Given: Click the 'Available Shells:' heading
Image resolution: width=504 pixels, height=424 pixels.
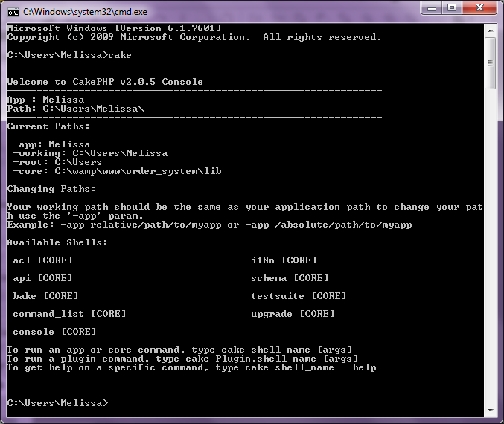Looking at the screenshot, I should (x=57, y=242).
